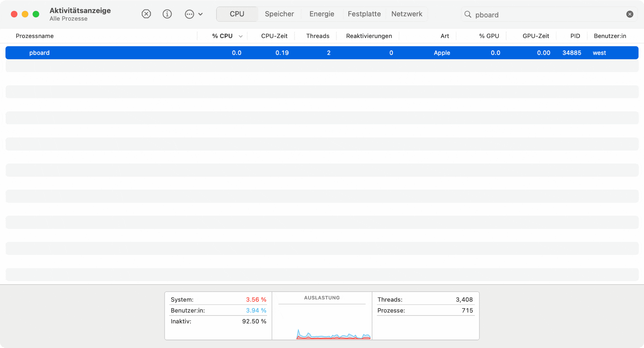Click the Apple value in Art column
Viewport: 644px width, 348px height.
442,53
